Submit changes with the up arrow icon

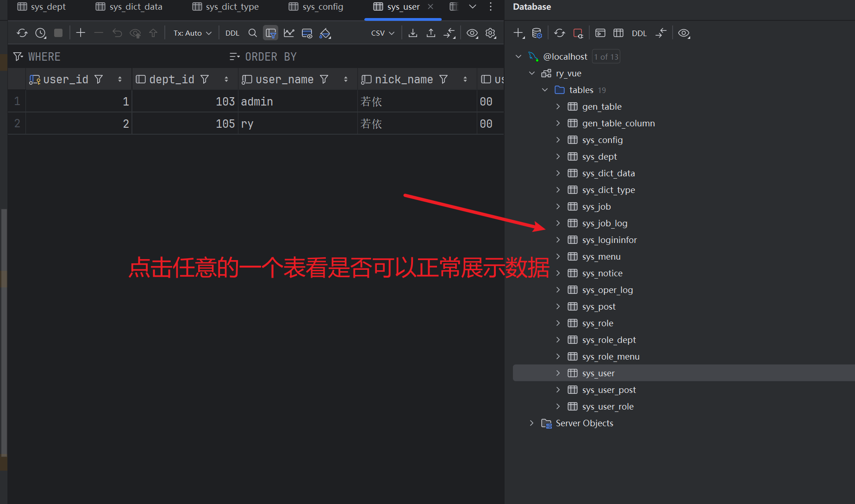(153, 33)
